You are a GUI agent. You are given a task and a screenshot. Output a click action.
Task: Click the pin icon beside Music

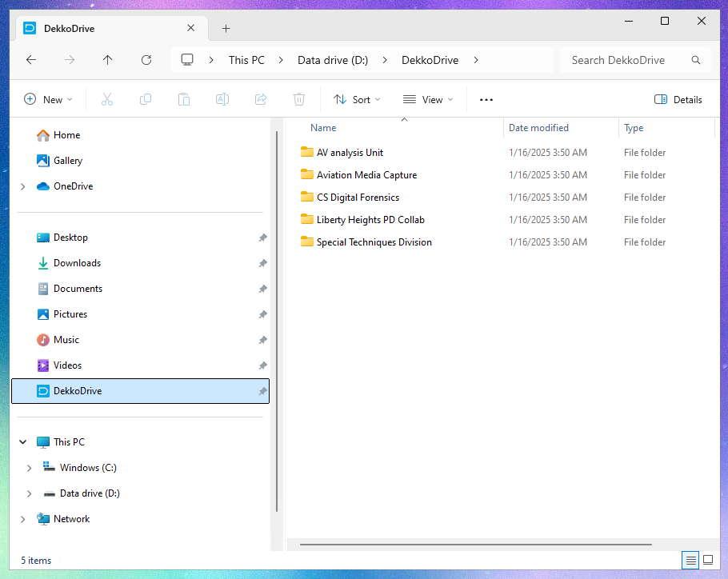(262, 340)
